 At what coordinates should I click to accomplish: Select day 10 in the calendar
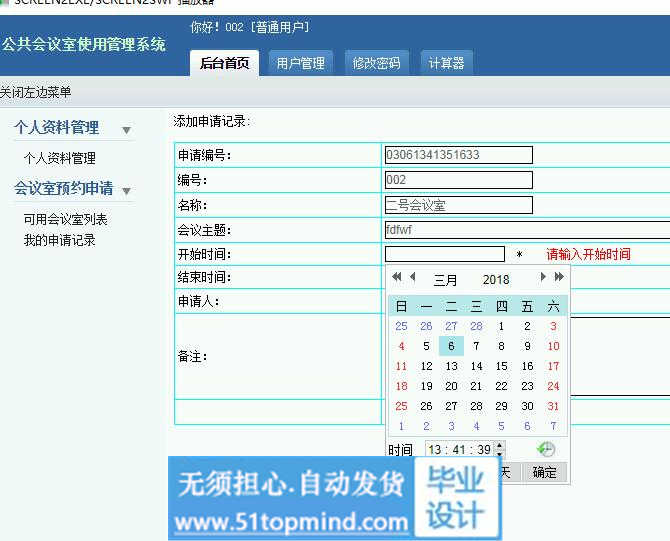[x=553, y=346]
